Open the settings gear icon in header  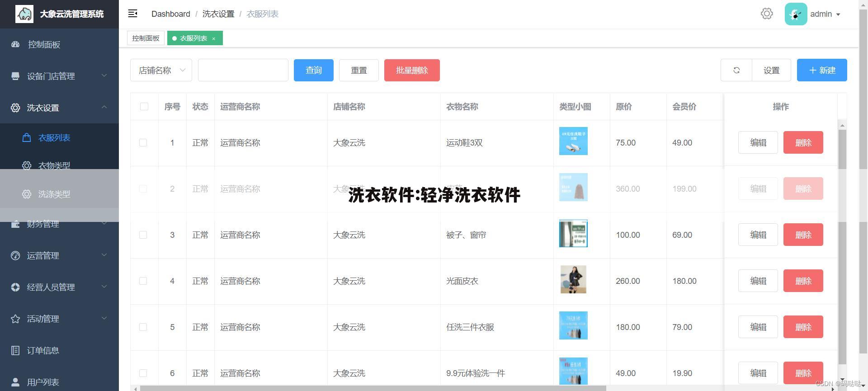pyautogui.click(x=767, y=14)
